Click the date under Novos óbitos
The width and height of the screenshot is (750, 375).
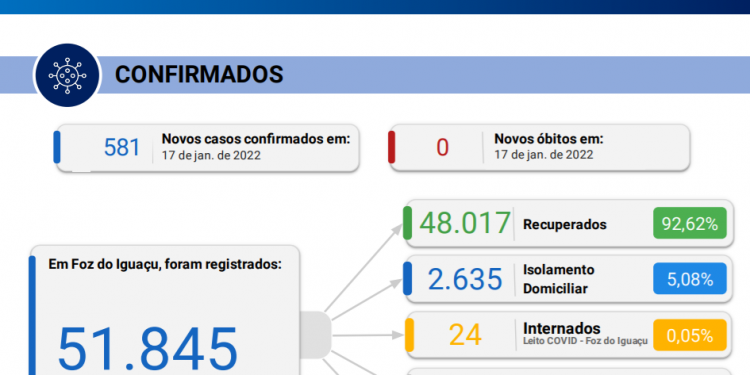pos(543,155)
